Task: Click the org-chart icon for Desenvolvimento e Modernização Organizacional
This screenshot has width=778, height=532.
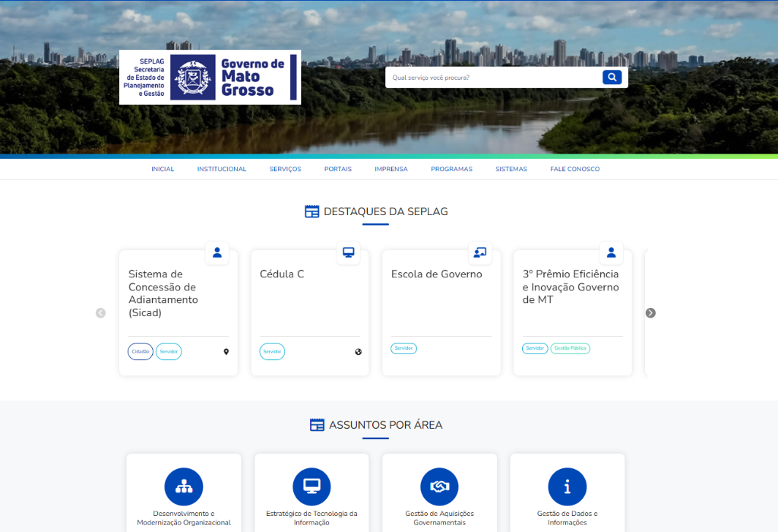Action: tap(184, 487)
